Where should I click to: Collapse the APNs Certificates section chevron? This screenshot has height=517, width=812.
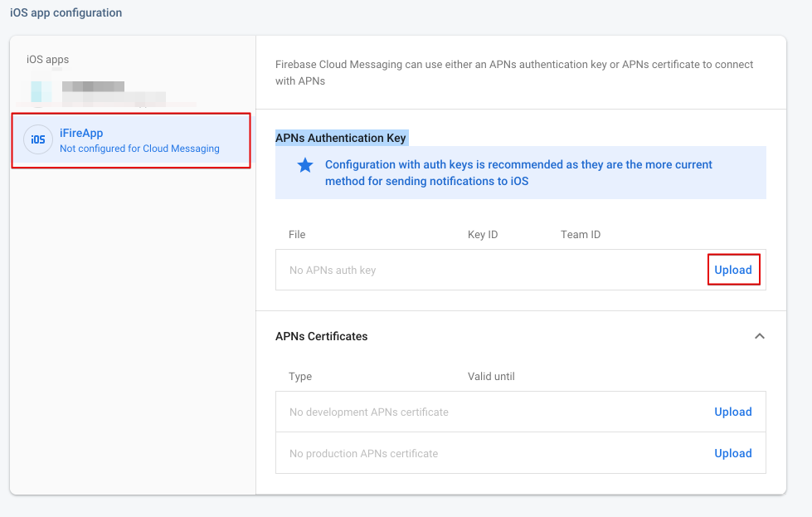tap(759, 336)
